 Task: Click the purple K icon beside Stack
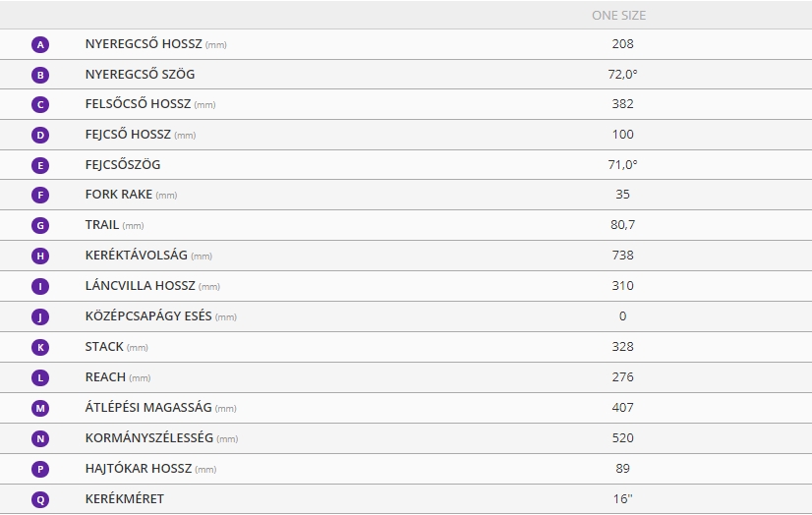click(x=40, y=347)
